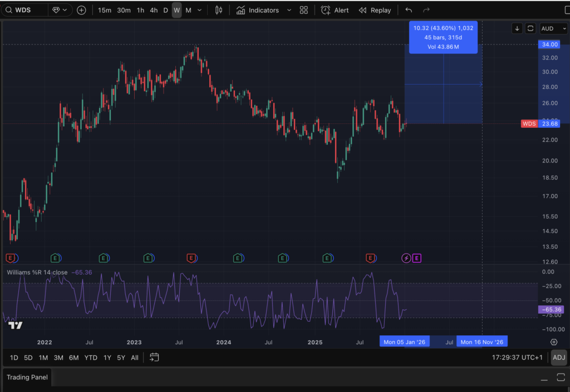The width and height of the screenshot is (570, 392).
Task: Open the candlestick chart type selector
Action: coord(219,10)
